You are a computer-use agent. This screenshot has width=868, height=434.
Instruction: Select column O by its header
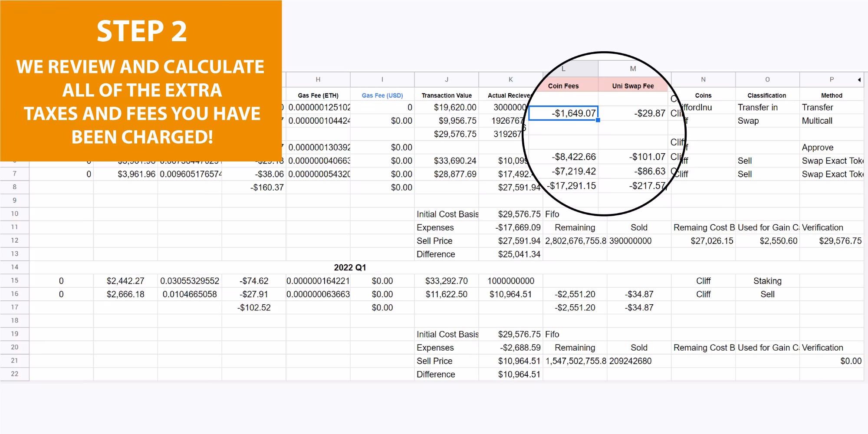[767, 80]
